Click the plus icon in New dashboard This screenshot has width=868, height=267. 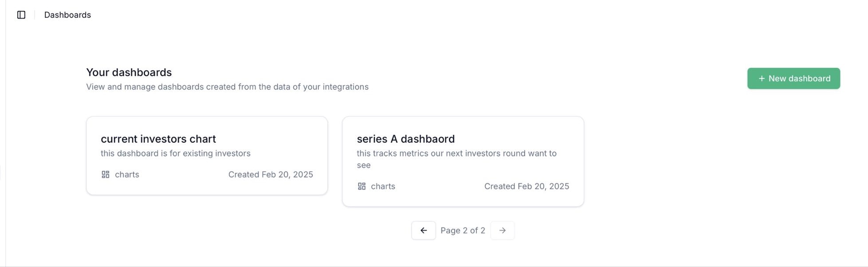(x=762, y=79)
